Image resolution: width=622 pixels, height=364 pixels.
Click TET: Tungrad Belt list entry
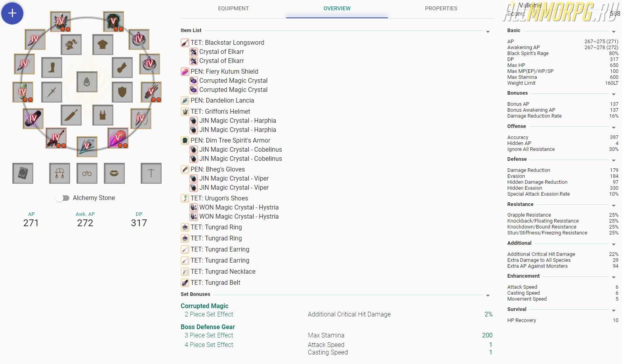click(216, 282)
